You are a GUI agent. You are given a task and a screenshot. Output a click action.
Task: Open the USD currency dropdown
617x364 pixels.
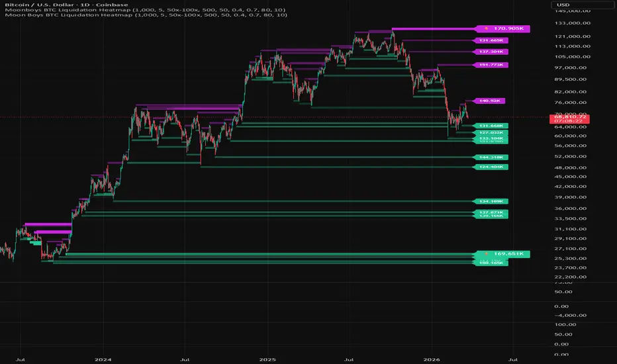pyautogui.click(x=582, y=5)
